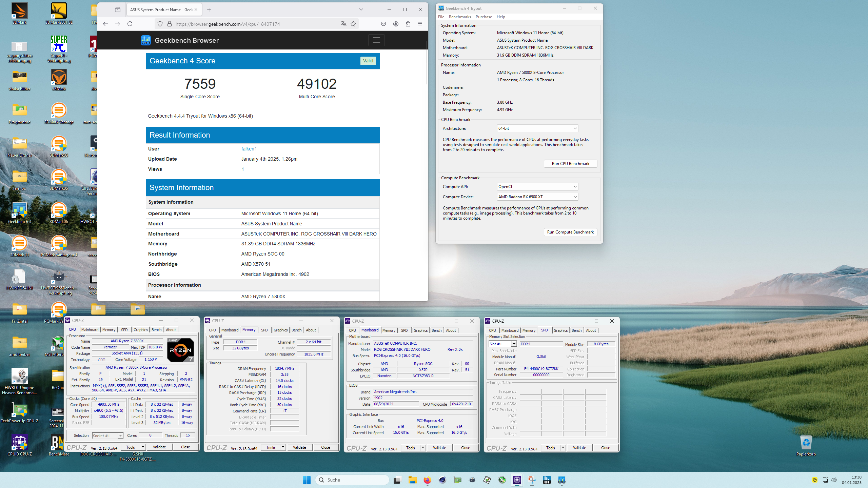
Task: Open the Architecture 64-bit dropdown
Action: (537, 128)
